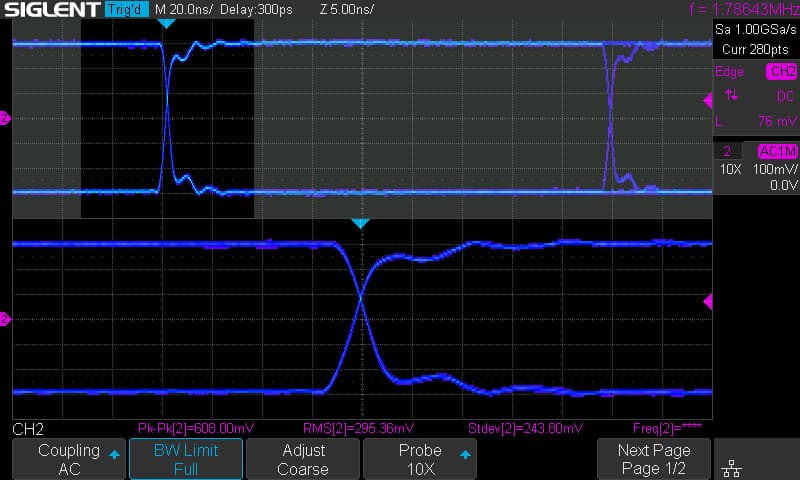Image resolution: width=800 pixels, height=480 pixels.
Task: Open the Coupling AC dropdown
Action: 68,459
